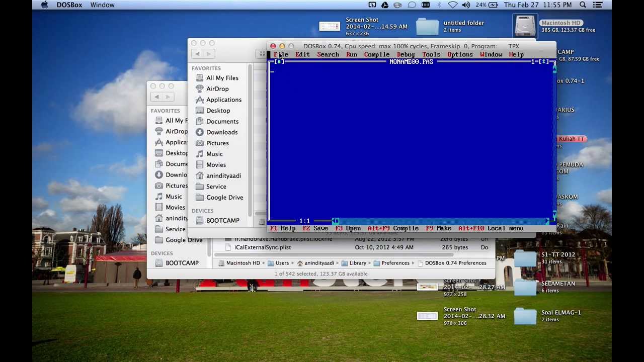Click the editor window close box

click(x=279, y=61)
